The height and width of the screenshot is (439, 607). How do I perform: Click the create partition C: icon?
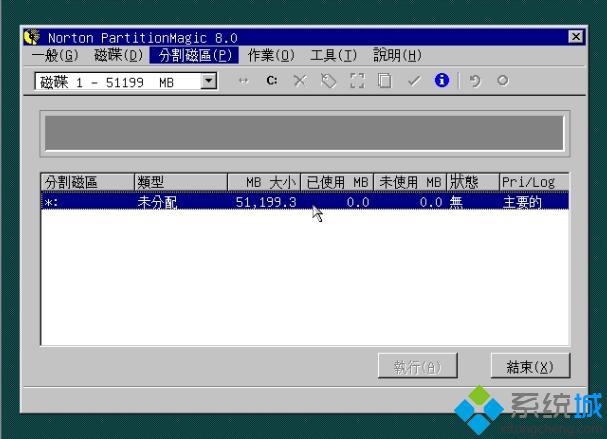click(272, 81)
